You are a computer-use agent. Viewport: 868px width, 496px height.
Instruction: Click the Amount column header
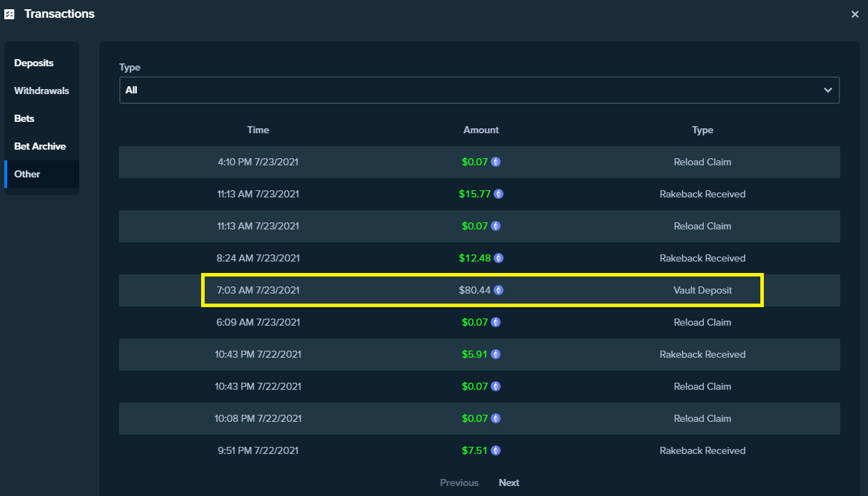(481, 130)
